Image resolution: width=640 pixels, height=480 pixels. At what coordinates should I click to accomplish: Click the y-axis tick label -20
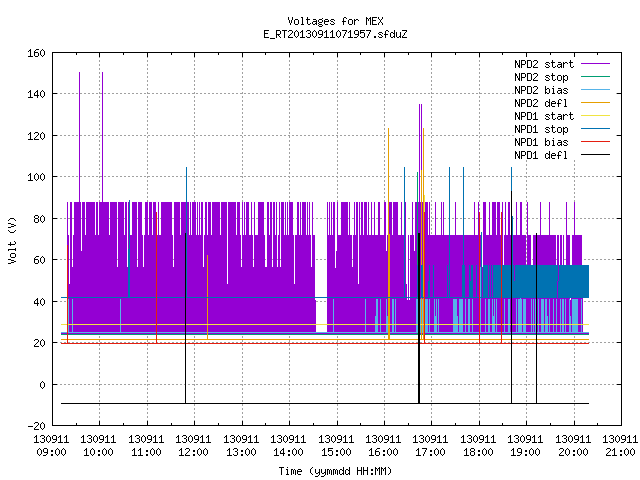(36, 426)
